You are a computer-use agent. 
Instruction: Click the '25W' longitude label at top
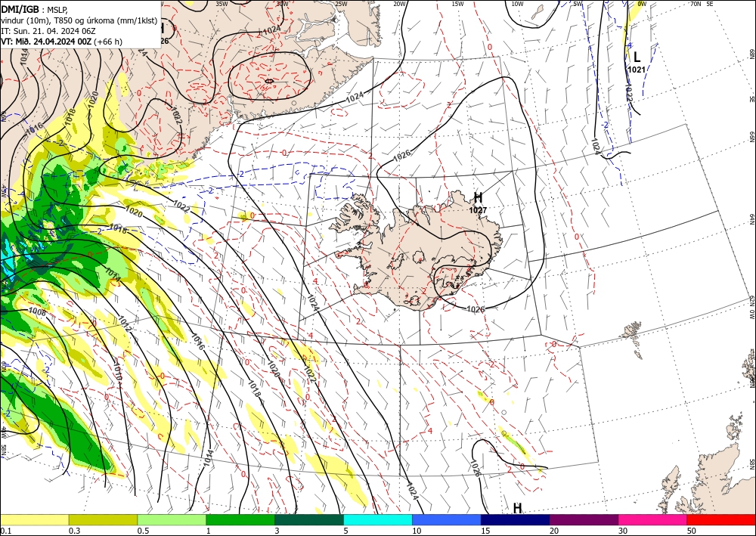(341, 4)
